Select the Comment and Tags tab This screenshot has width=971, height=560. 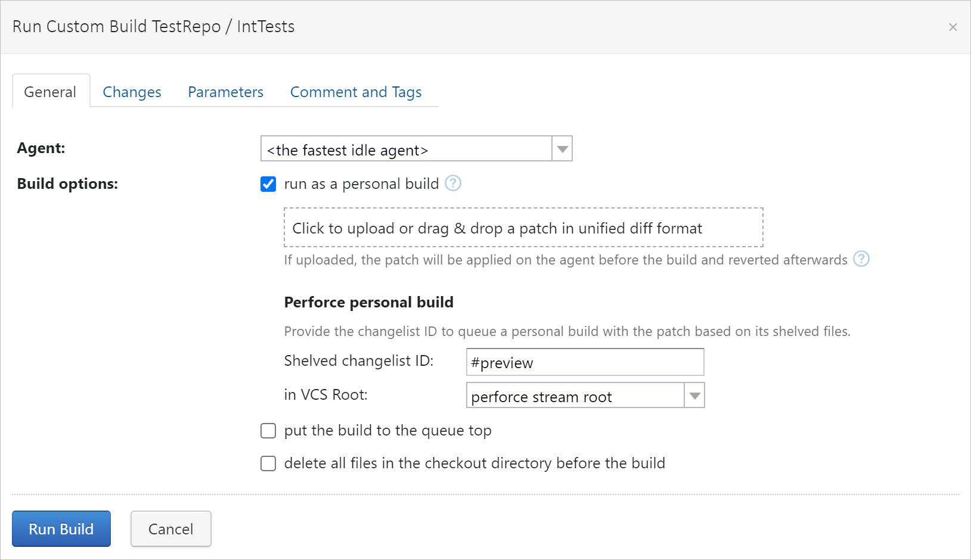click(x=355, y=92)
